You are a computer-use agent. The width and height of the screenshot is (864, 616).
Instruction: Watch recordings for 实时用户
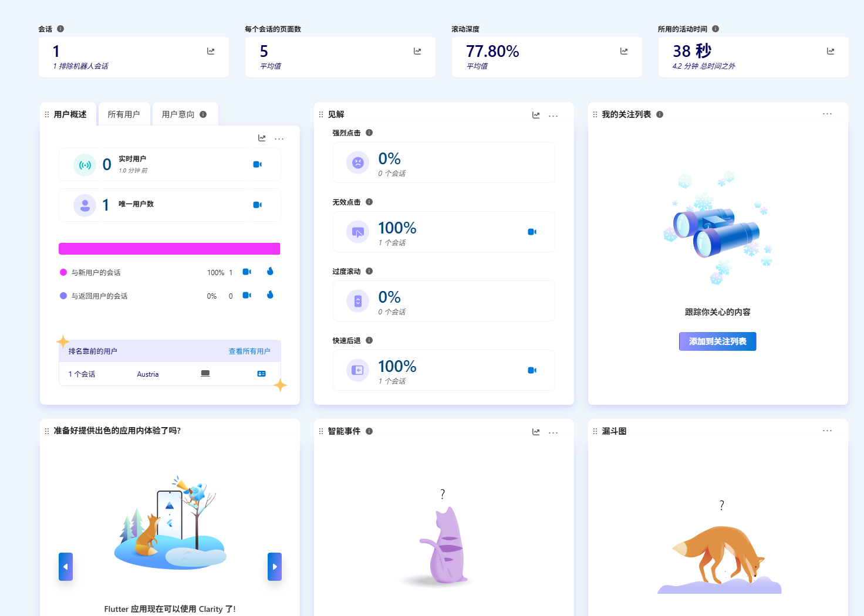click(257, 164)
